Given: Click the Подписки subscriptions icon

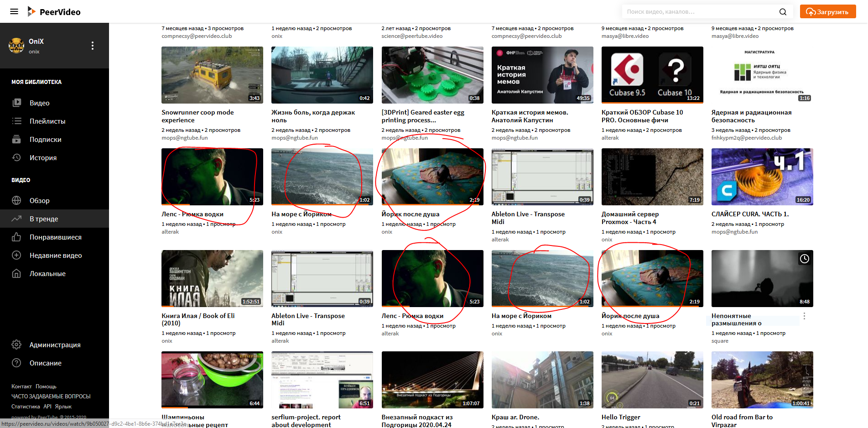Looking at the screenshot, I should coord(17,139).
